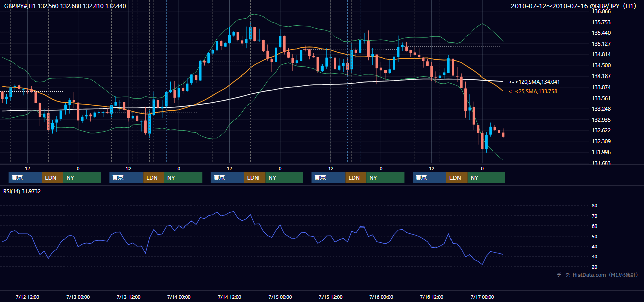Select the 7/16 00:00 time axis marker
The height and width of the screenshot is (302, 644).
coord(381,297)
